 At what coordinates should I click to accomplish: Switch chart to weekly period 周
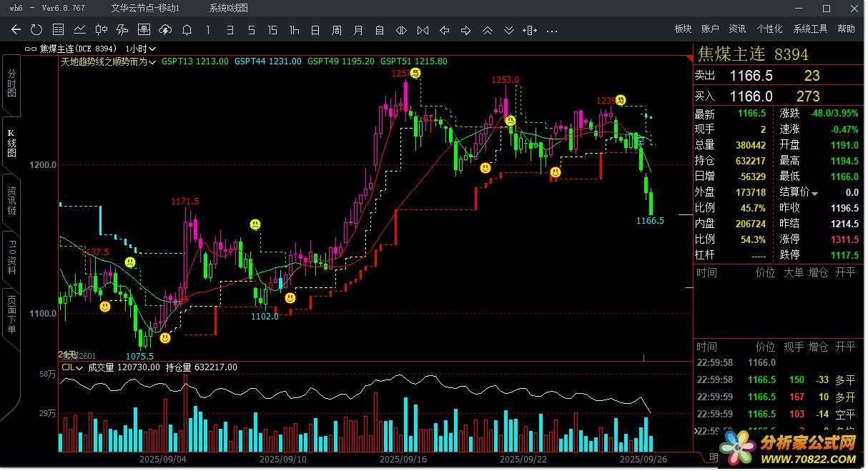(x=337, y=30)
